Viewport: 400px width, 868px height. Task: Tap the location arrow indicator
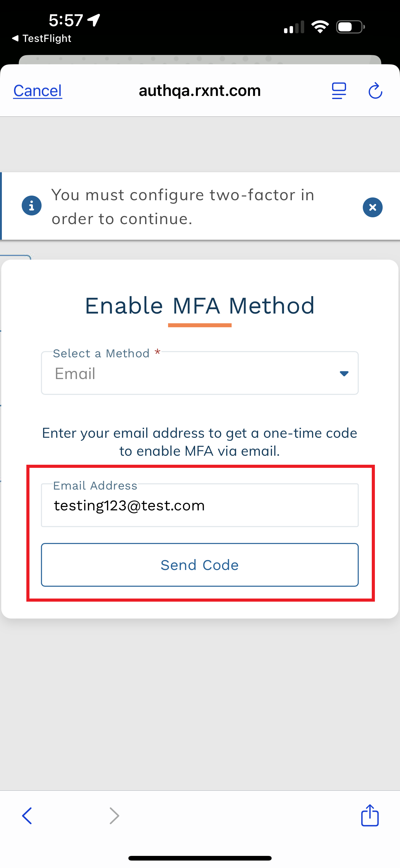(94, 20)
